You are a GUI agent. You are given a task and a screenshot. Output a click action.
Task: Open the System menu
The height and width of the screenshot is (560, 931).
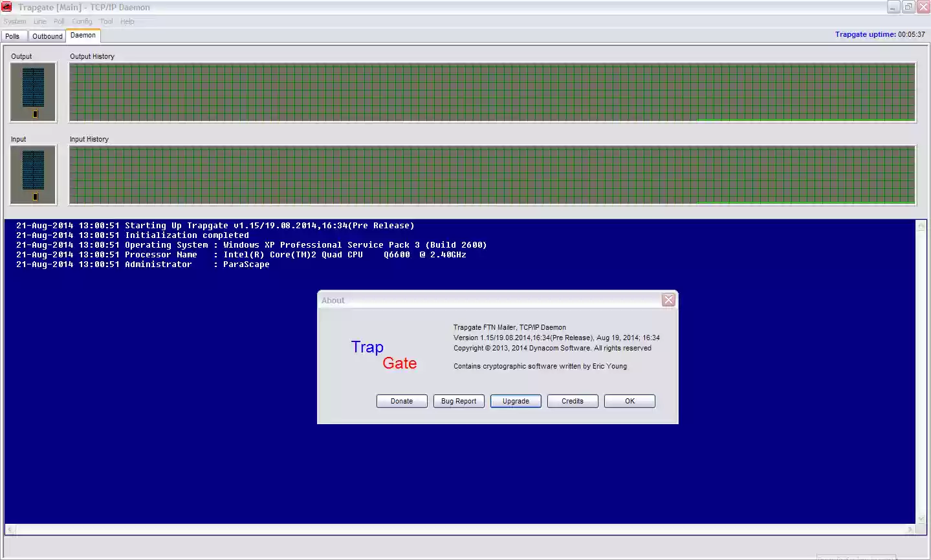(14, 21)
